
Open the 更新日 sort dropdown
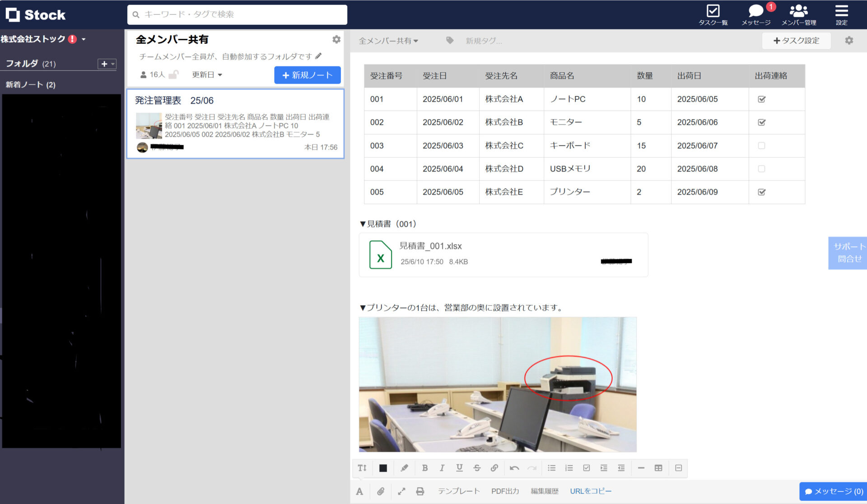click(206, 74)
